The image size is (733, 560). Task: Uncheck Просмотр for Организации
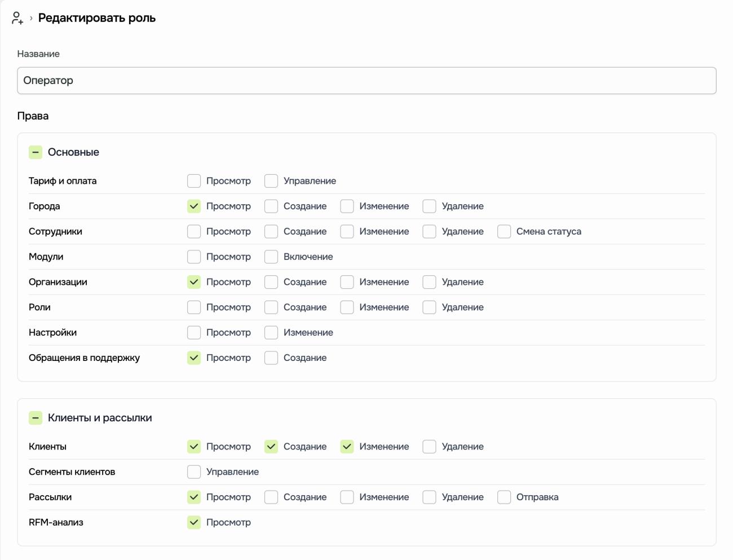tap(194, 282)
